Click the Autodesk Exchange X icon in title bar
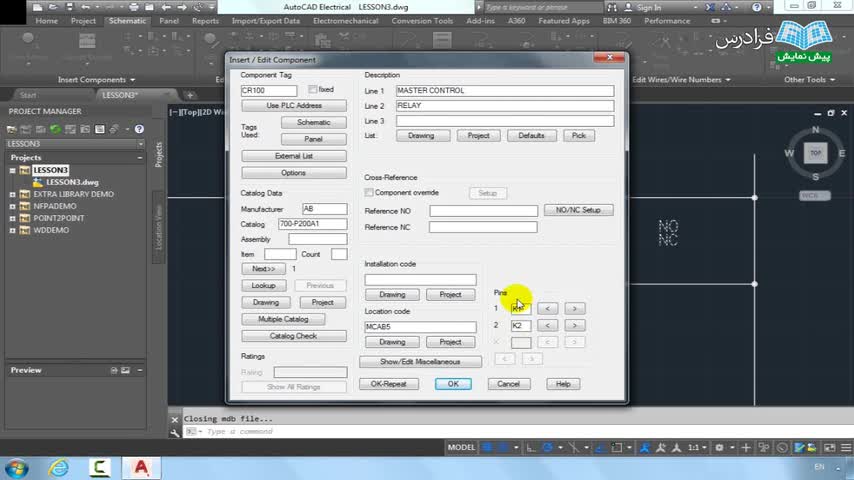The width and height of the screenshot is (854, 480). coord(710,7)
